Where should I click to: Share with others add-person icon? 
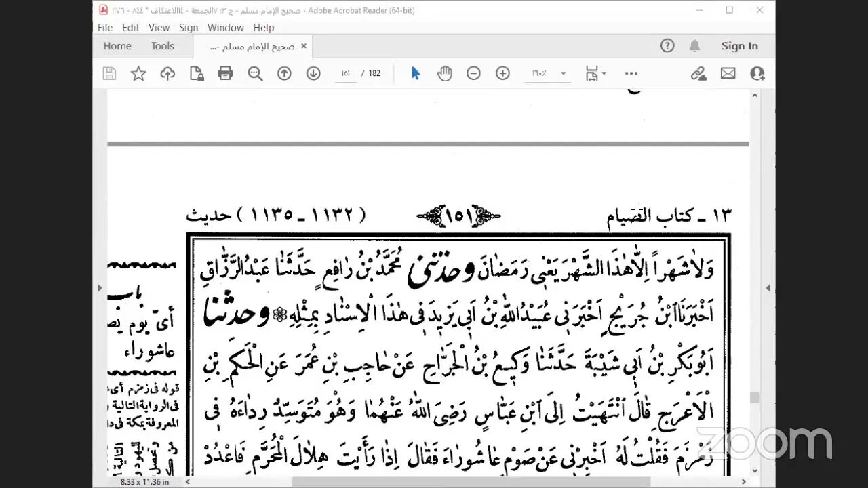click(x=757, y=73)
